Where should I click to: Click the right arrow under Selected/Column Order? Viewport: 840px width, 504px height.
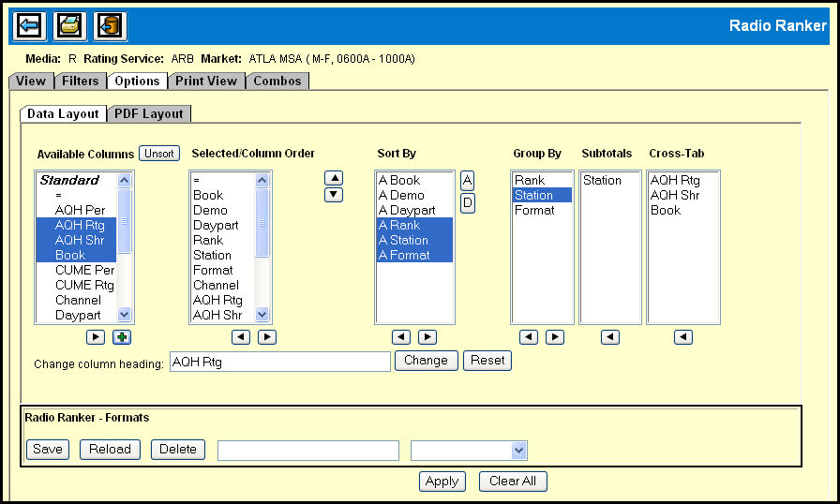[267, 337]
